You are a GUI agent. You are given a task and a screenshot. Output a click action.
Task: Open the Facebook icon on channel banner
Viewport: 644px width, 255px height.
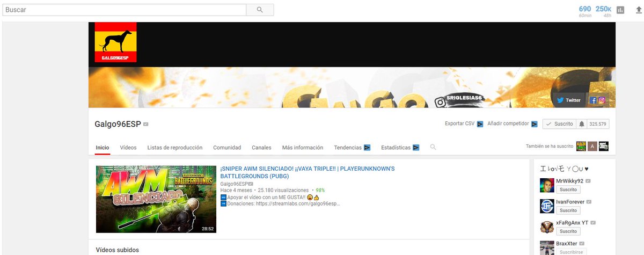593,100
